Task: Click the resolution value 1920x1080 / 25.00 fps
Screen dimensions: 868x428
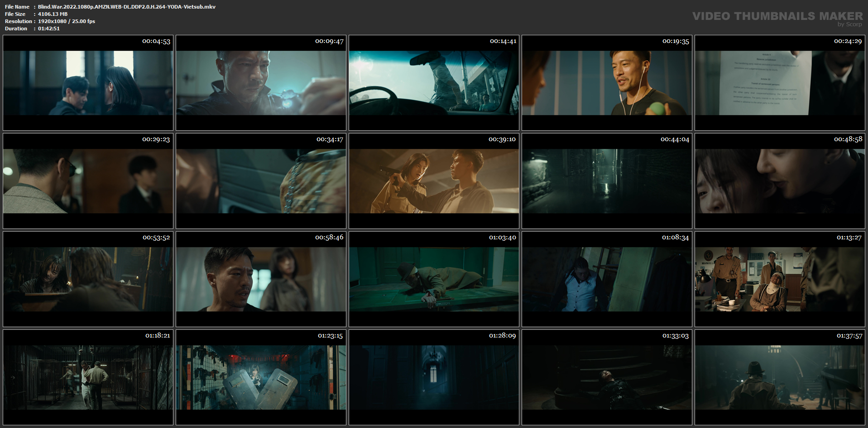Action: click(67, 21)
